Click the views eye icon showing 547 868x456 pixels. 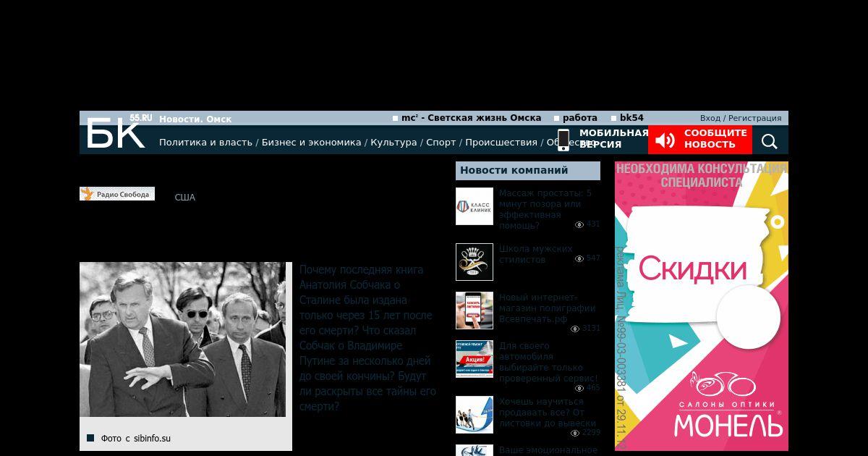(x=579, y=258)
